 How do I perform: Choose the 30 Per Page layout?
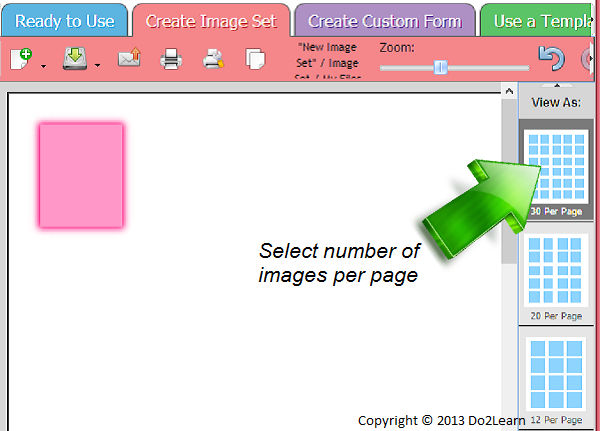(x=557, y=169)
